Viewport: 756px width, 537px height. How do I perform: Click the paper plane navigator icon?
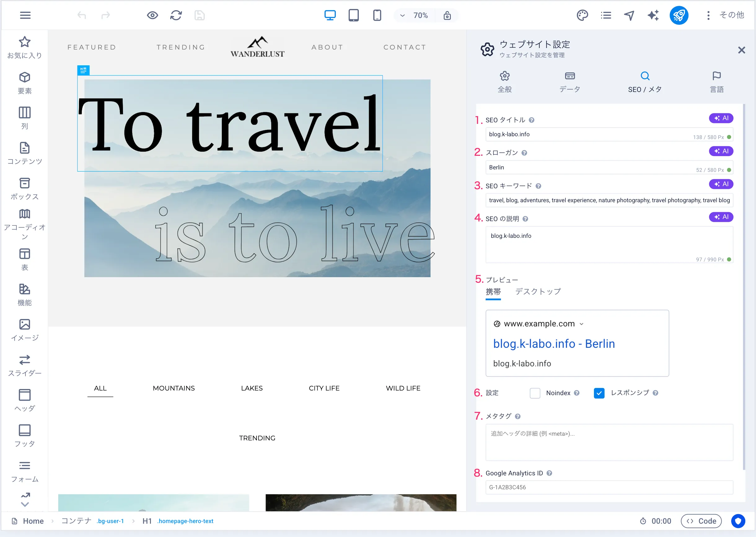click(629, 15)
